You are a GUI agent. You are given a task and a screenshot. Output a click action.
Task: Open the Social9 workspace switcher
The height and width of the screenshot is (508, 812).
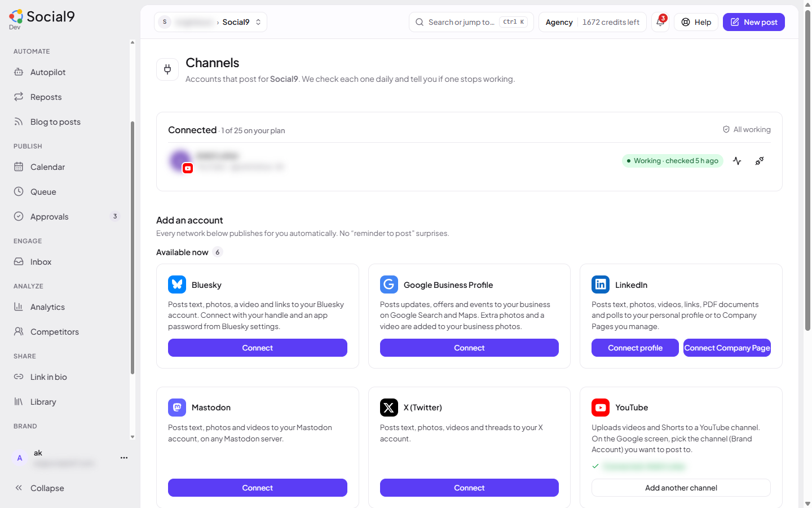pos(210,22)
